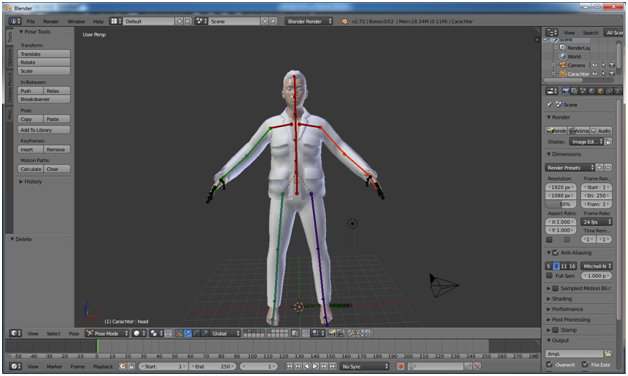Open the Global transform orientation dropdown
628x376 pixels.
coord(225,333)
